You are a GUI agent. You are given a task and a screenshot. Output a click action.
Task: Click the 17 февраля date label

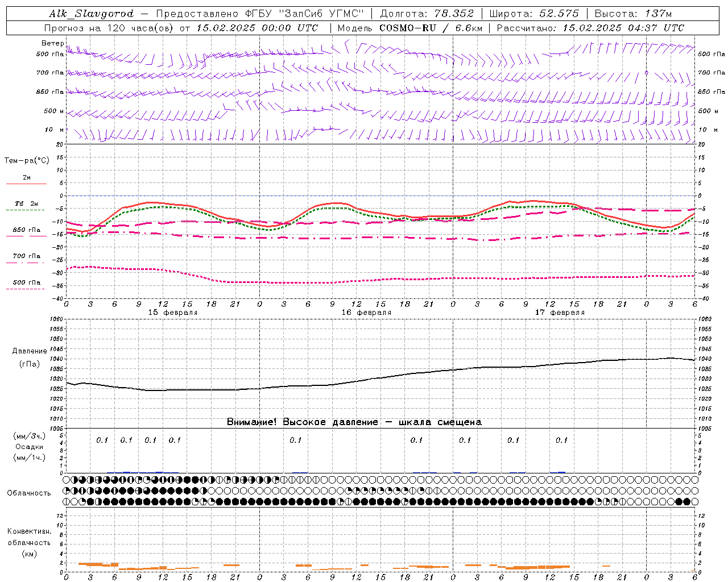560,313
